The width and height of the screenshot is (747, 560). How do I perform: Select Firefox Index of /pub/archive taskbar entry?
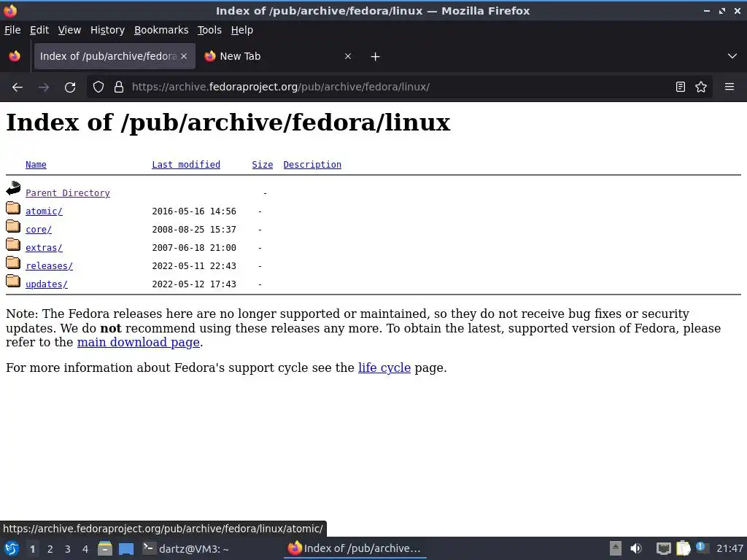click(x=355, y=548)
